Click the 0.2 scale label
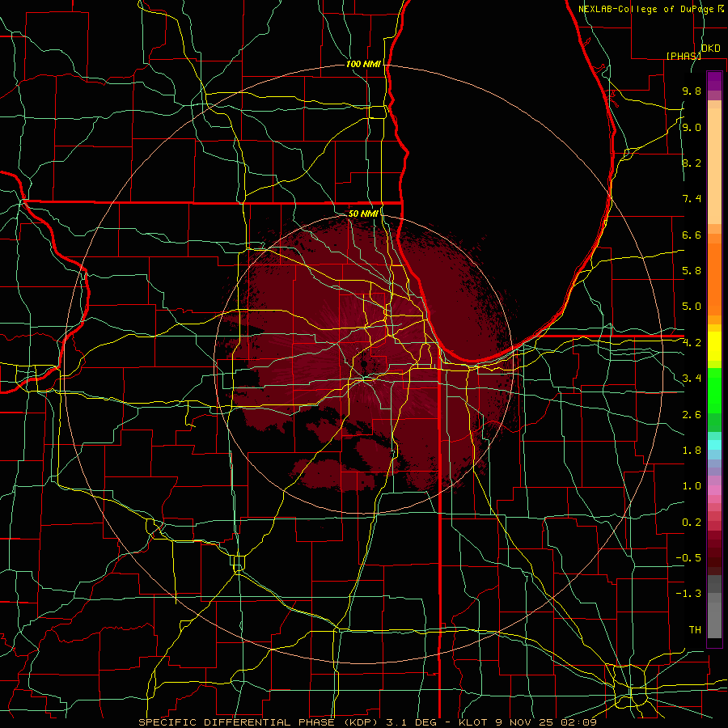The height and width of the screenshot is (728, 728). coord(692,523)
